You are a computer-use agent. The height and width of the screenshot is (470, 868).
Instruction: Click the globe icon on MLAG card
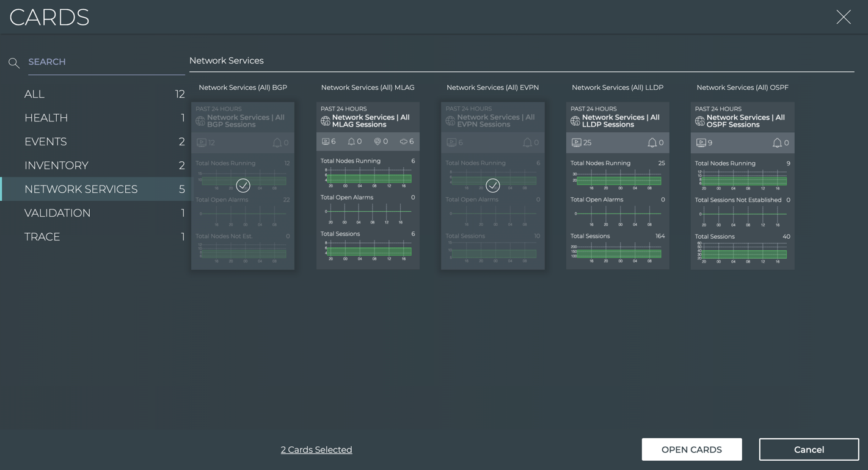[x=326, y=121]
